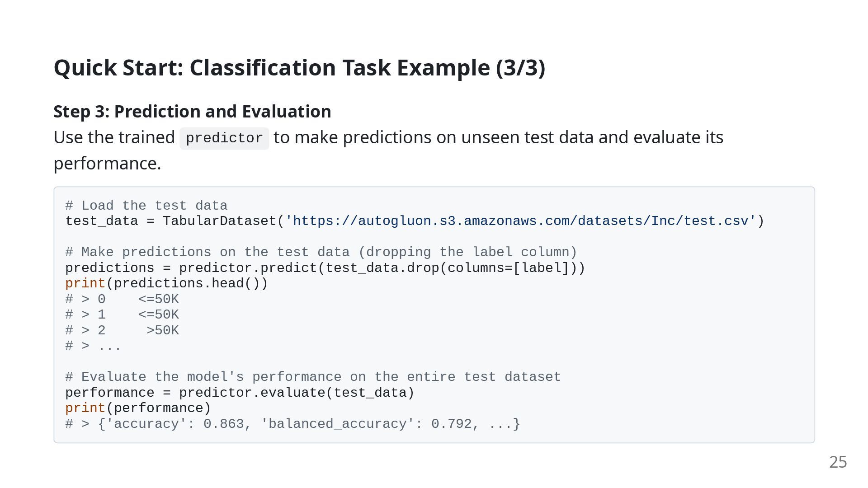Click the inline 'predictor' code badge
The image size is (868, 488).
click(x=224, y=138)
